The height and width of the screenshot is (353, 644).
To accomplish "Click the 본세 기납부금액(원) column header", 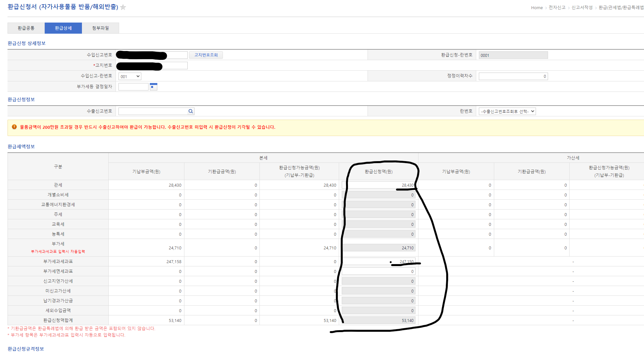I will tap(146, 172).
